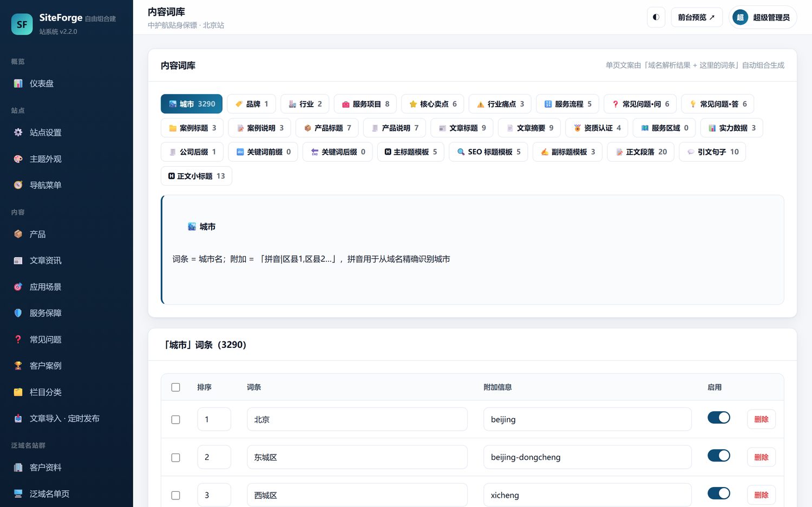
Task: Click the 文章资讯 newspaper icon
Action: pyautogui.click(x=18, y=260)
